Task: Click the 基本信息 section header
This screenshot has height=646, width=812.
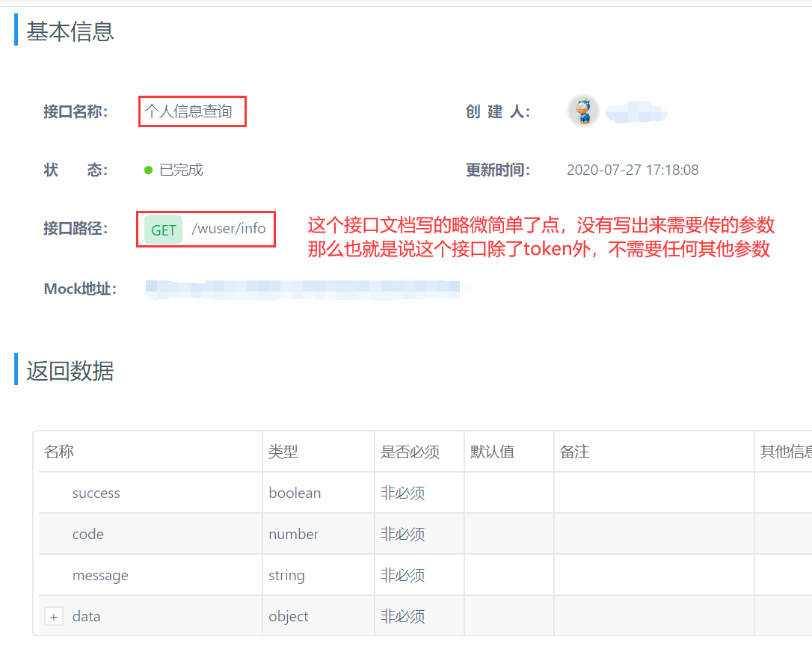Action: pos(69,31)
